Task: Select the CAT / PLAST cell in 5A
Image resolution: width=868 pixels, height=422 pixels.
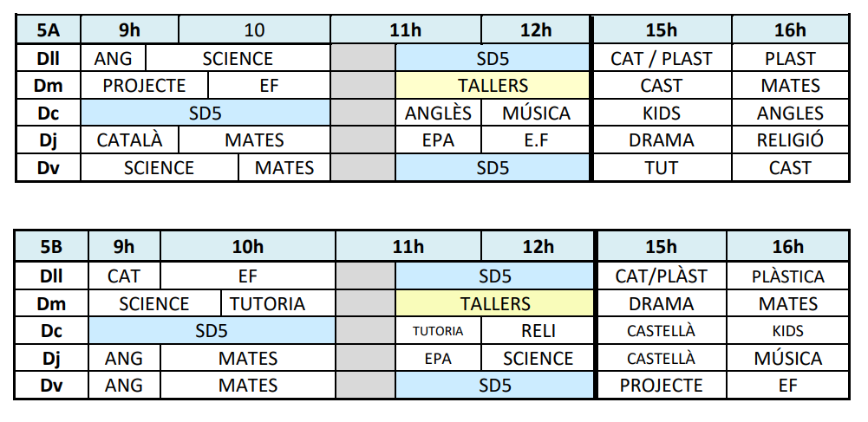Action: point(661,59)
